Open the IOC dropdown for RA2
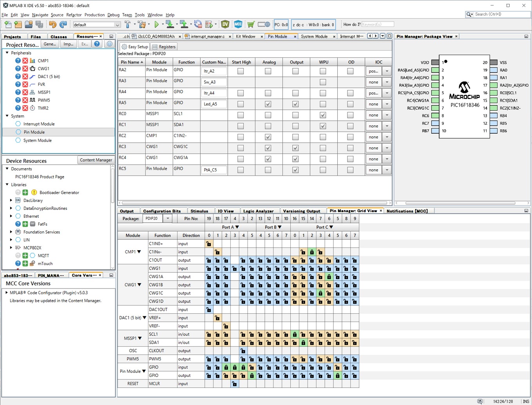The image size is (532, 405). [x=387, y=71]
